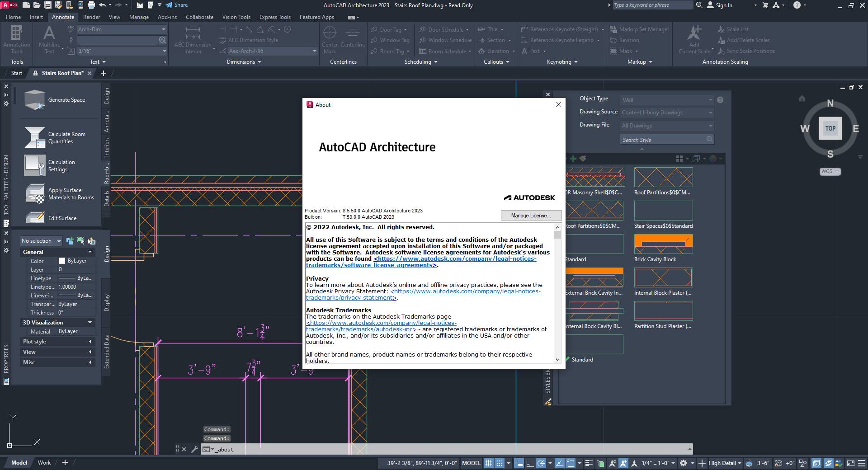Click the WCS coordinate system button
Viewport: 868px width, 470px height.
(x=830, y=171)
